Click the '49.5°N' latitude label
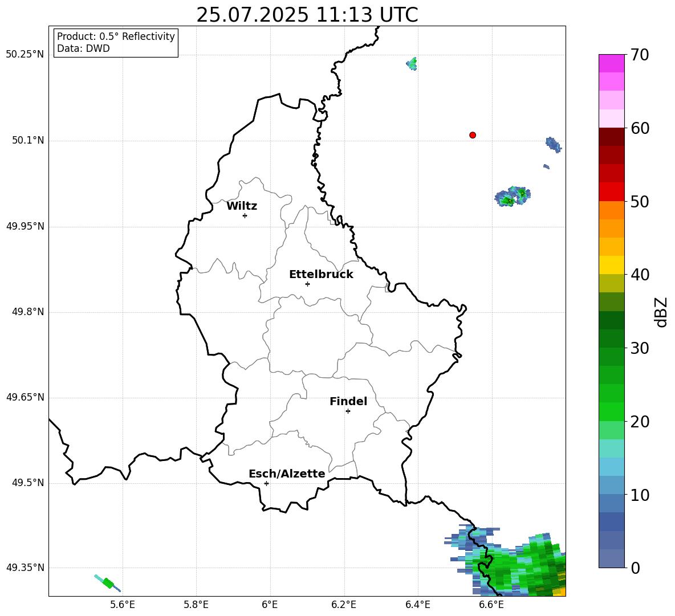This screenshot has width=675, height=616. [x=28, y=483]
